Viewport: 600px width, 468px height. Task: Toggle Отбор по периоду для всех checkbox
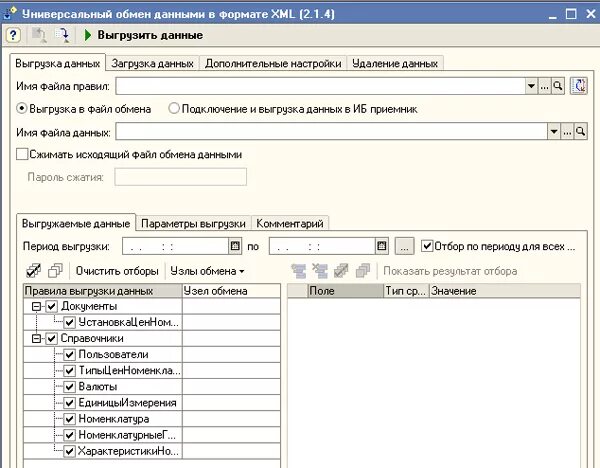[x=427, y=246]
